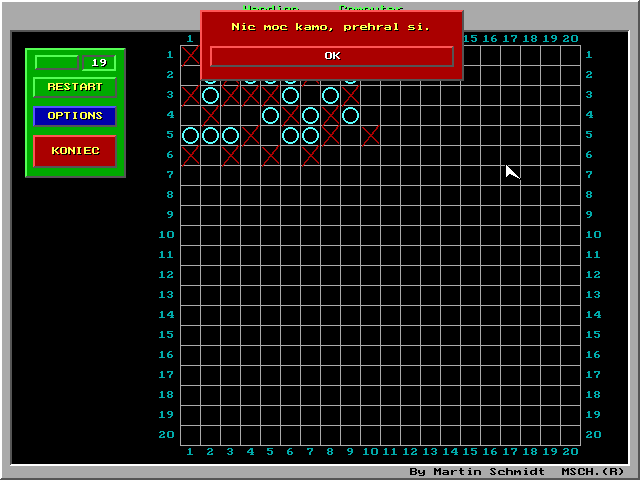Click the 'MSCH.(R)' text in the status line

(x=593, y=472)
